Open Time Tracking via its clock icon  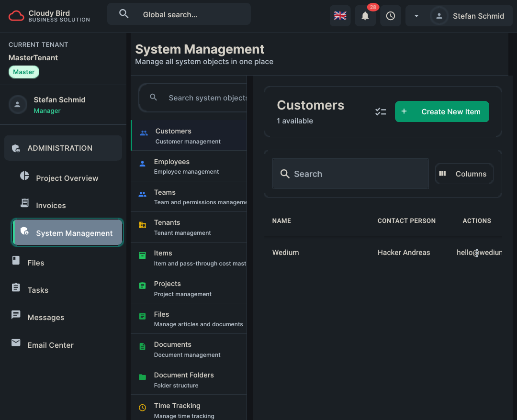click(142, 408)
